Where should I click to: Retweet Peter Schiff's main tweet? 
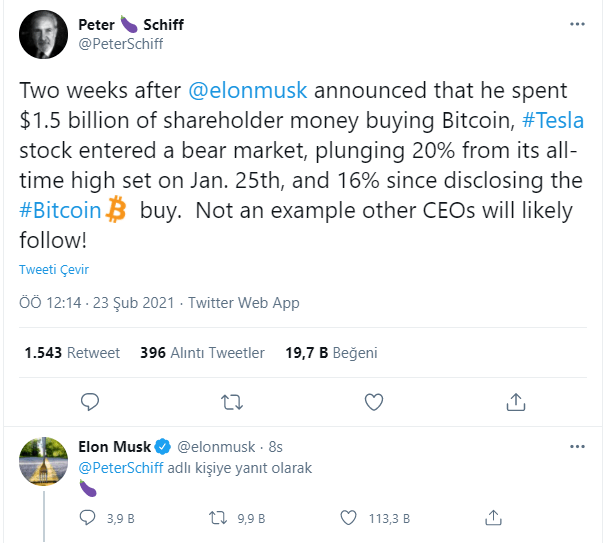click(x=231, y=402)
